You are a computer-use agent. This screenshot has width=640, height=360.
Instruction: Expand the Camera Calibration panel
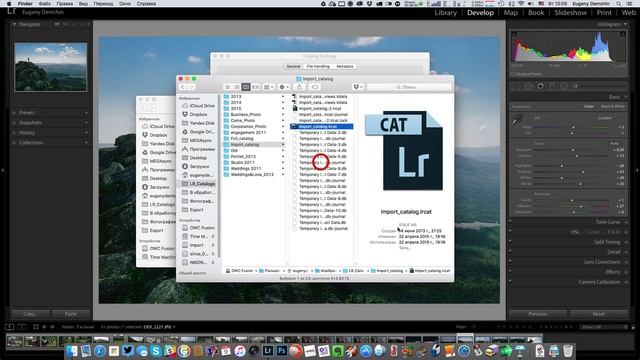point(599,282)
